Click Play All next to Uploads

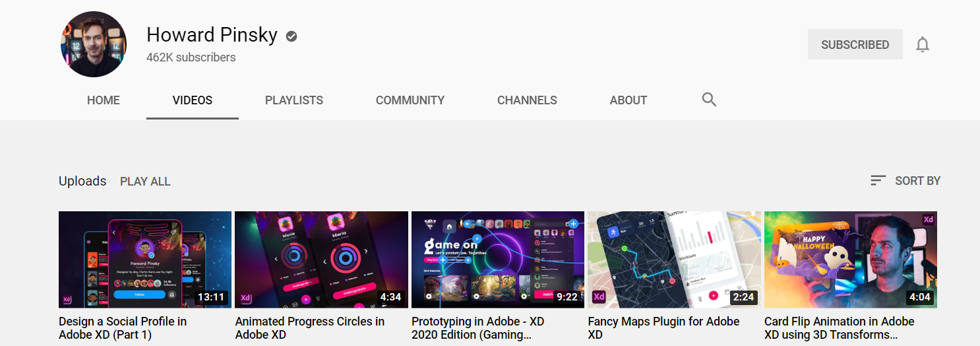pyautogui.click(x=145, y=182)
